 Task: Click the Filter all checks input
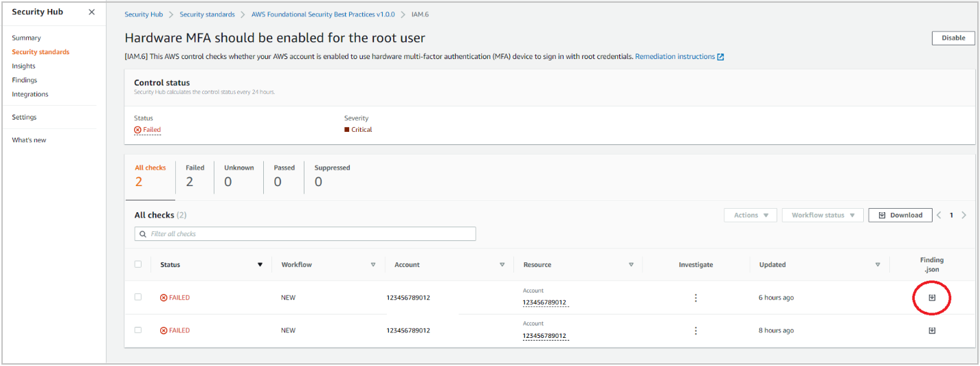coord(305,234)
